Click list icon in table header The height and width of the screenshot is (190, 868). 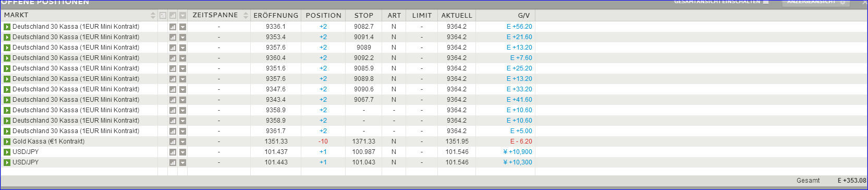tap(163, 16)
